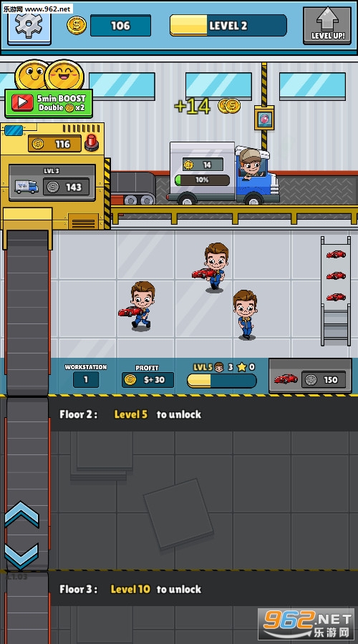Screen dimensions: 358x644
Task: Tap the down chevron scroll arrow
Action: pos(21,556)
